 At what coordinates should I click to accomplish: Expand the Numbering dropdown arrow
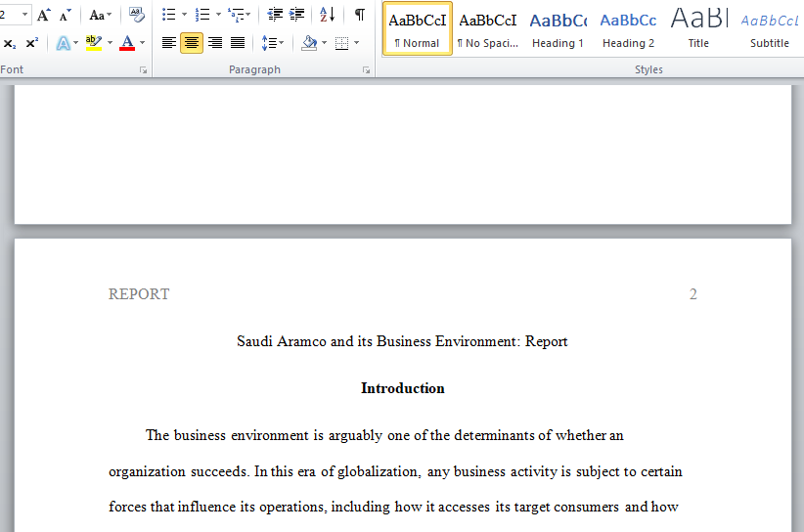[x=218, y=15]
